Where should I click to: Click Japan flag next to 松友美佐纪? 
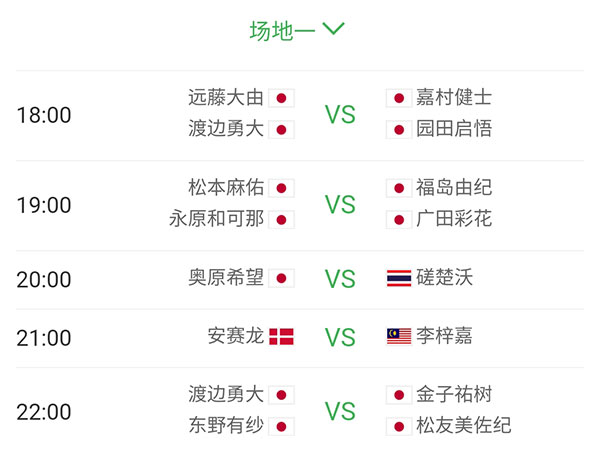click(x=399, y=426)
